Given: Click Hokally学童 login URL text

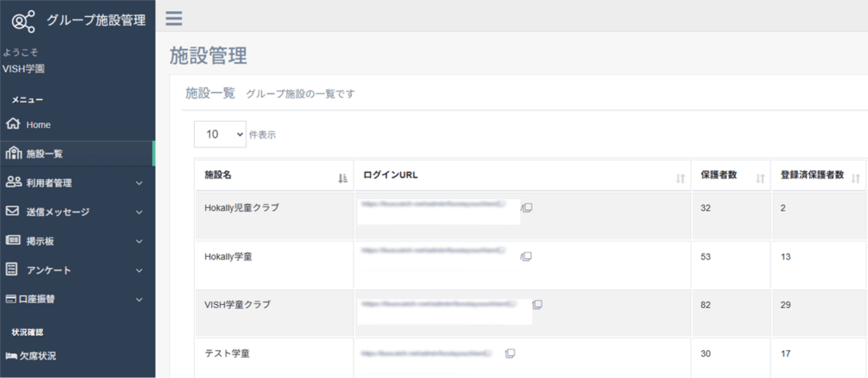Looking at the screenshot, I should (433, 250).
